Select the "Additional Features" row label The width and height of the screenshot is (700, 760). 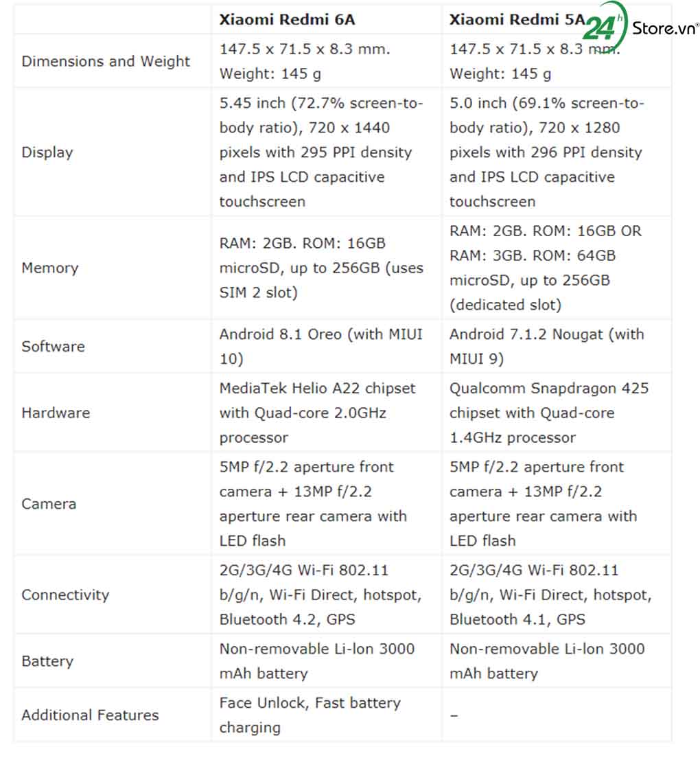[x=90, y=715]
